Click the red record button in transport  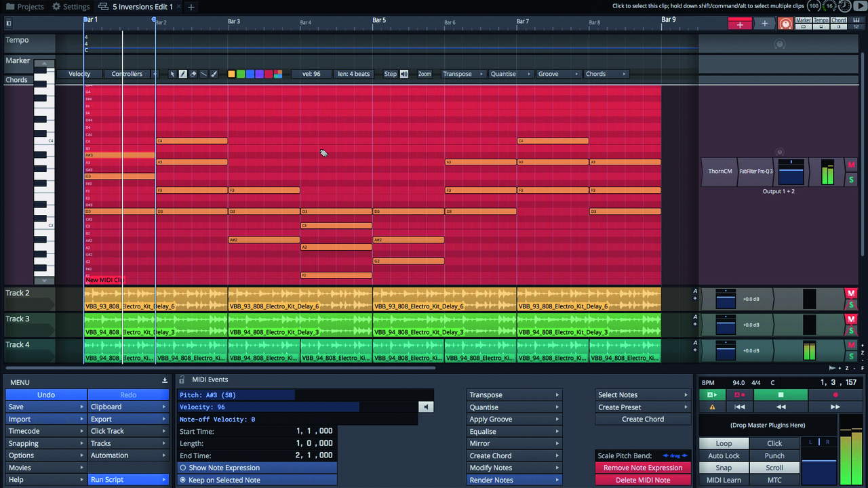pyautogui.click(x=835, y=394)
